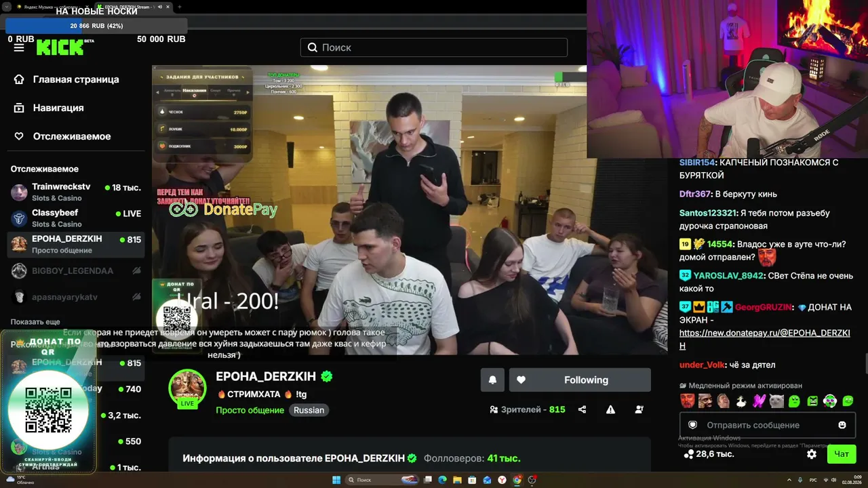
Task: Insert the white goose emote
Action: click(741, 401)
